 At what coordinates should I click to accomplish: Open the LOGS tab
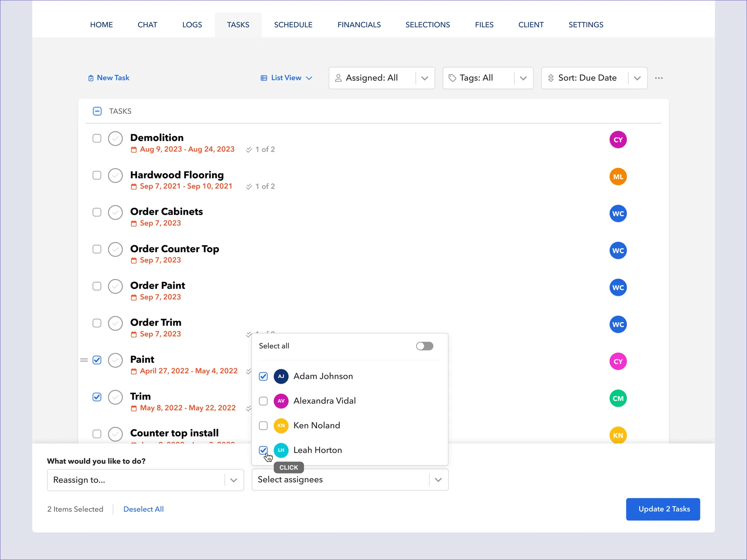[192, 25]
